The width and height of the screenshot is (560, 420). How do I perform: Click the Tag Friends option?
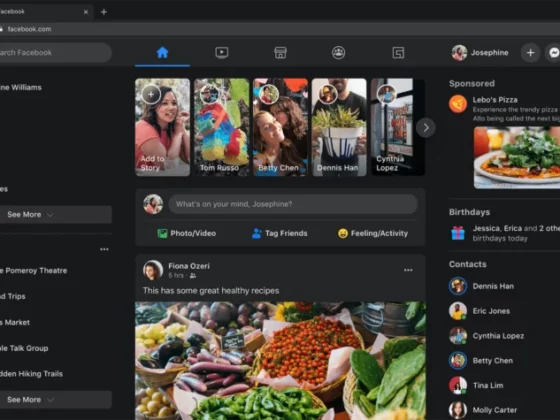coord(280,233)
